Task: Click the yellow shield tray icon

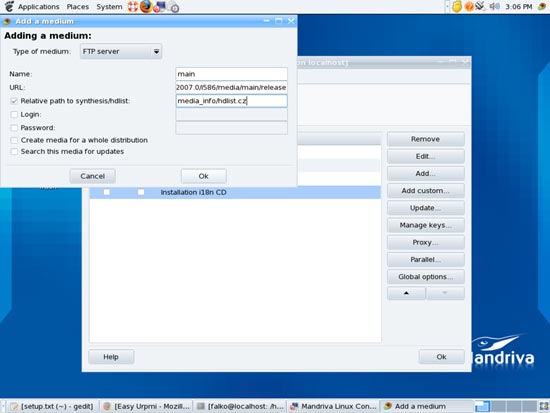Action: tap(457, 7)
